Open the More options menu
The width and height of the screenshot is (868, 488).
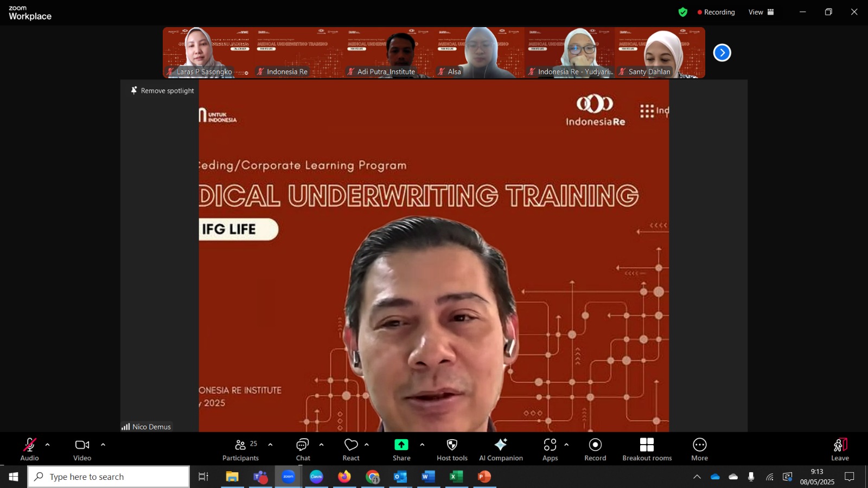[699, 450]
